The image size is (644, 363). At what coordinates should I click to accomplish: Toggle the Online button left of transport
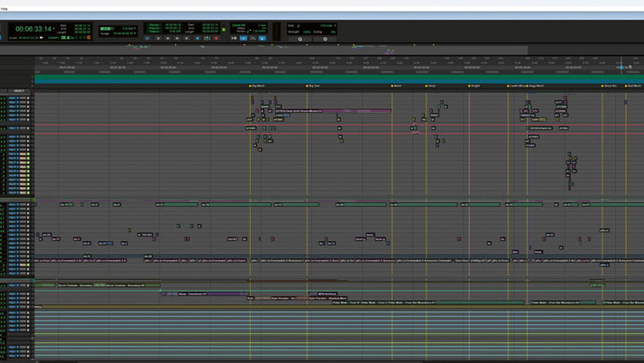[x=147, y=38]
